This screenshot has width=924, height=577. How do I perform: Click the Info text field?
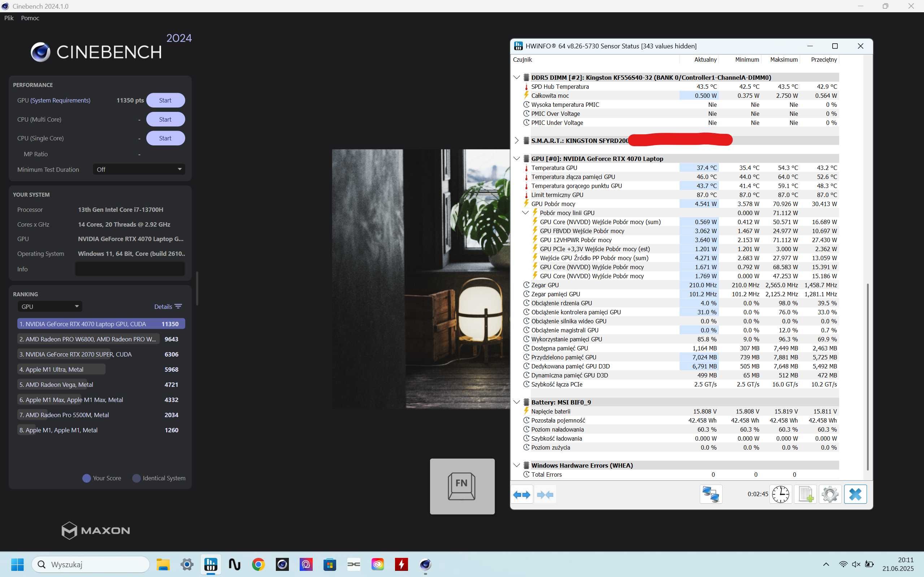click(x=130, y=269)
